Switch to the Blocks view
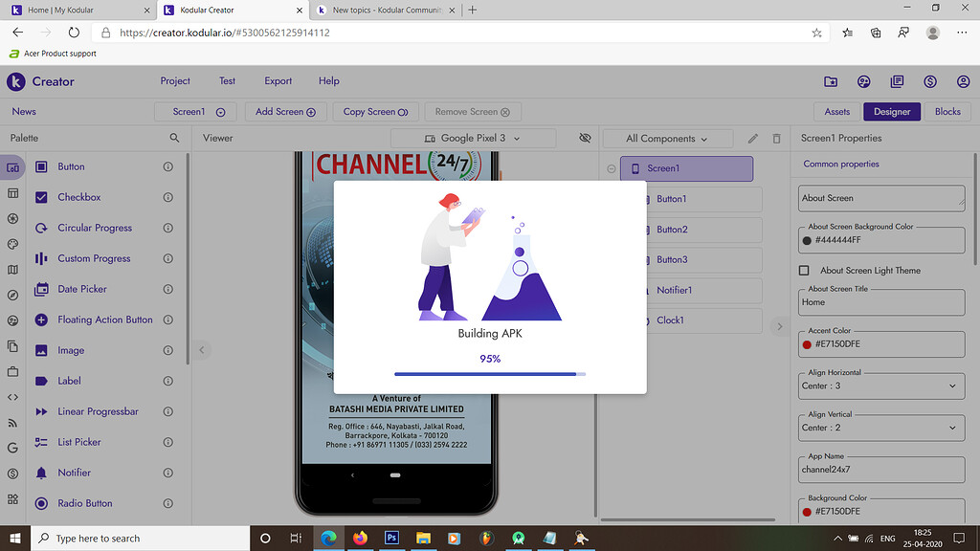This screenshot has height=551, width=980. pyautogui.click(x=947, y=112)
